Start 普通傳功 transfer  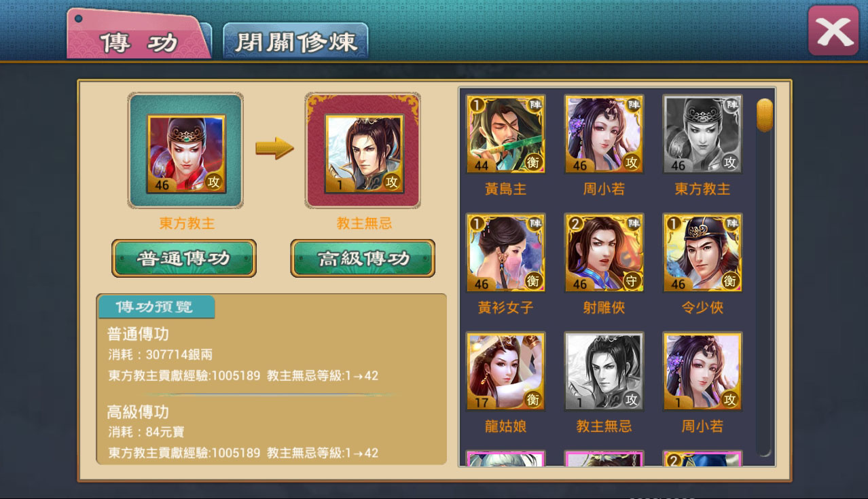184,258
